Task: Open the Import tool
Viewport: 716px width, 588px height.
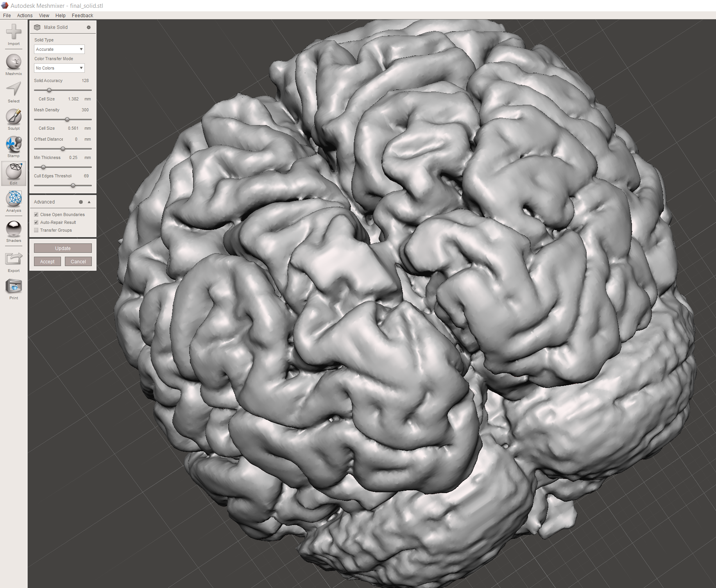Action: click(x=14, y=35)
